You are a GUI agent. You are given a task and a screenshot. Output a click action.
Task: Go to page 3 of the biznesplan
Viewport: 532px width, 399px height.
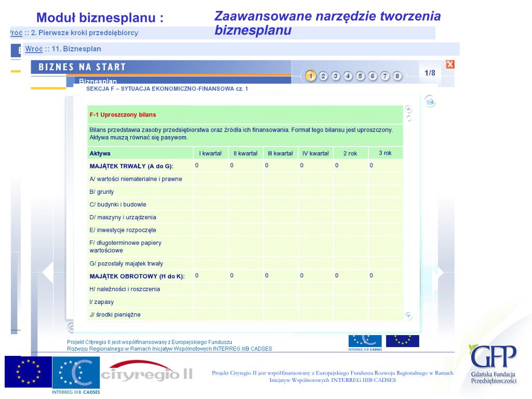(x=336, y=76)
